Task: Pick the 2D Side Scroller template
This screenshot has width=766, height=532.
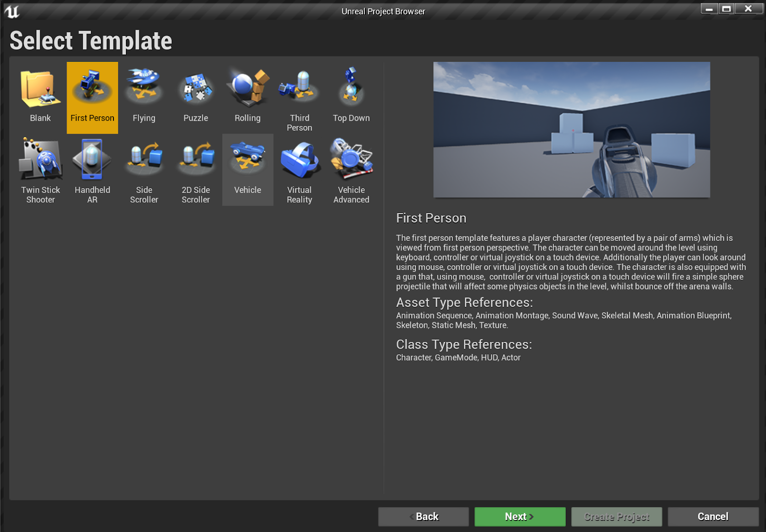Action: [196, 170]
